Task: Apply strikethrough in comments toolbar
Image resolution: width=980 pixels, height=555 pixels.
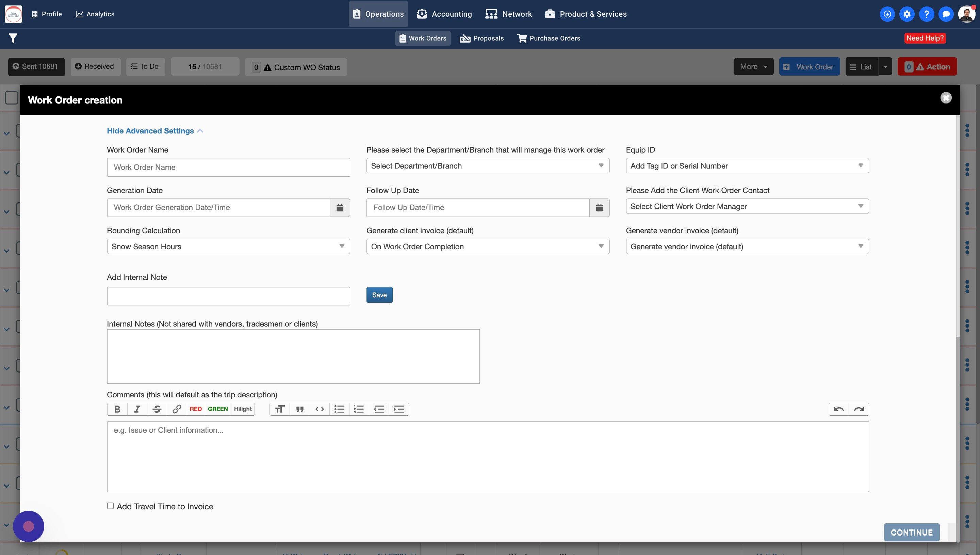Action: 157,409
